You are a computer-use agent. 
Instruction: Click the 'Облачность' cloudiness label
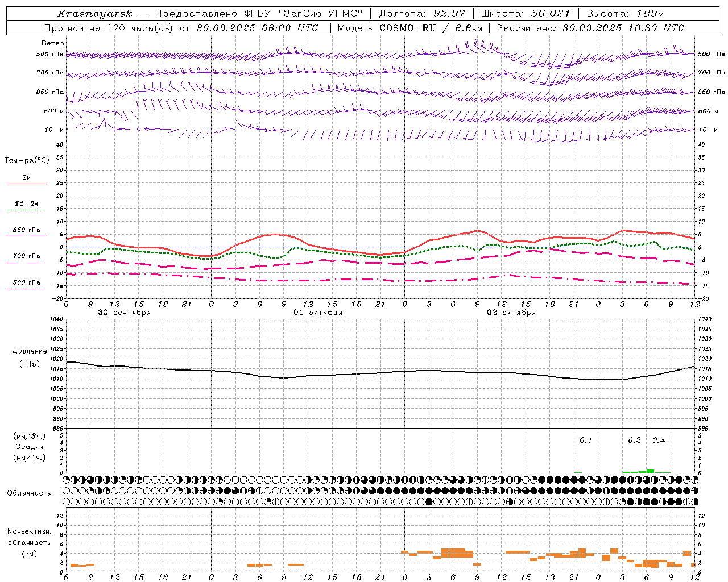point(29,493)
